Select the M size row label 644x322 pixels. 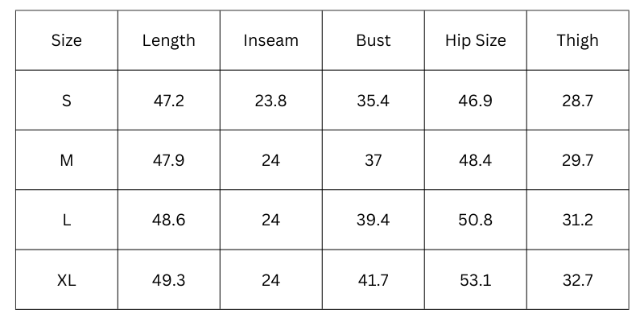pyautogui.click(x=67, y=160)
